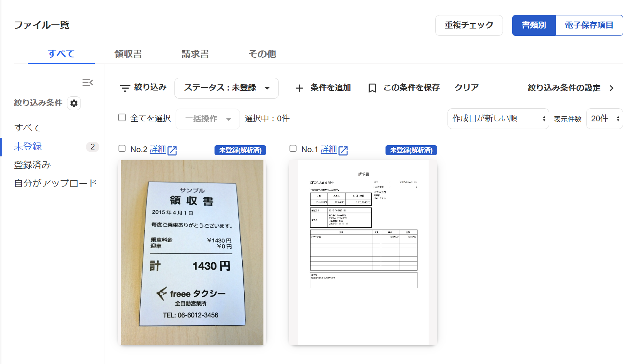
Task: Collapse the sidebar with the menu-fold icon
Action: 87,82
